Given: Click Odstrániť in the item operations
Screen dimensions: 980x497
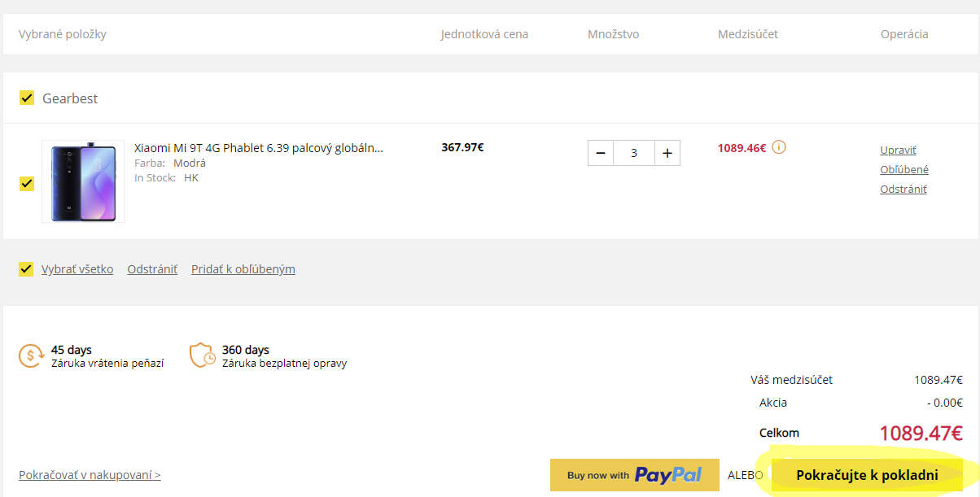Looking at the screenshot, I should [x=903, y=190].
